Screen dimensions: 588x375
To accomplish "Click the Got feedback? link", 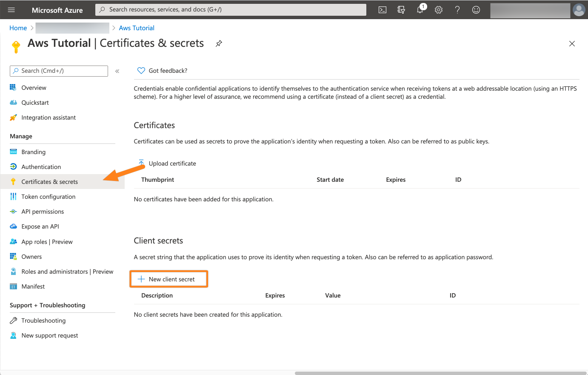I will 168,71.
